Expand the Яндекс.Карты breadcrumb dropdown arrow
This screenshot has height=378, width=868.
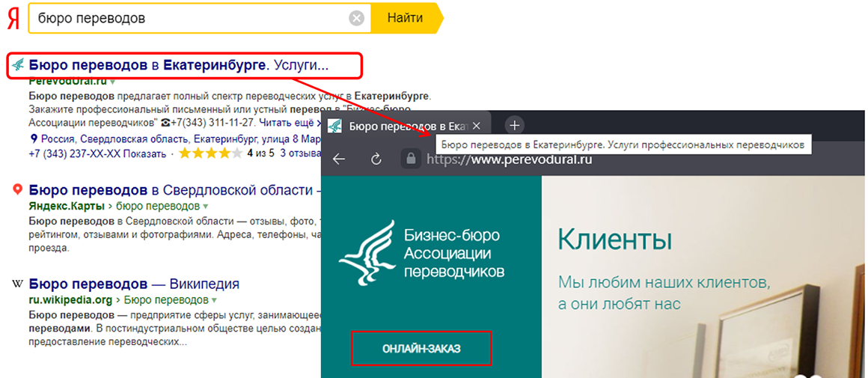[205, 207]
